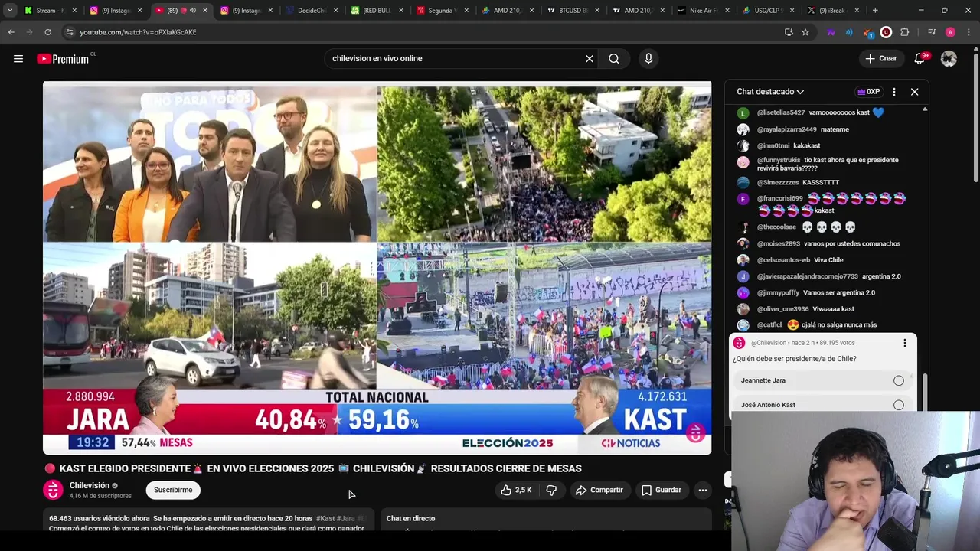Click the search magnifier button
980x551 pixels.
coord(614,58)
